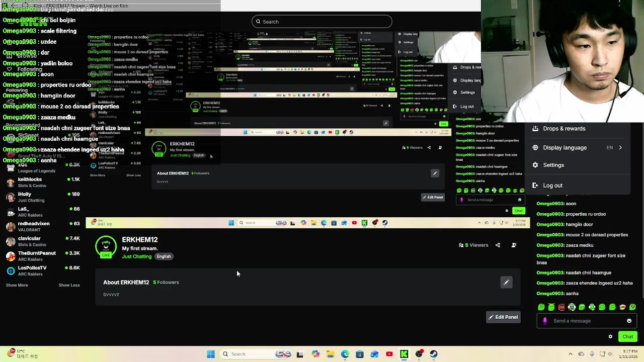Viewport: 644px width, 362px height.
Task: Open LosPollosTV channel in sidebar
Action: (43, 270)
